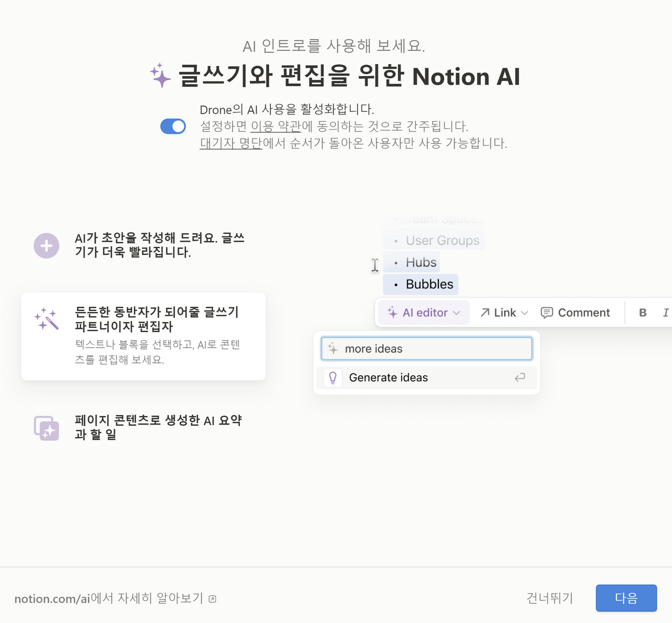The width and height of the screenshot is (672, 623).
Task: Click the Italic formatting icon
Action: point(666,313)
